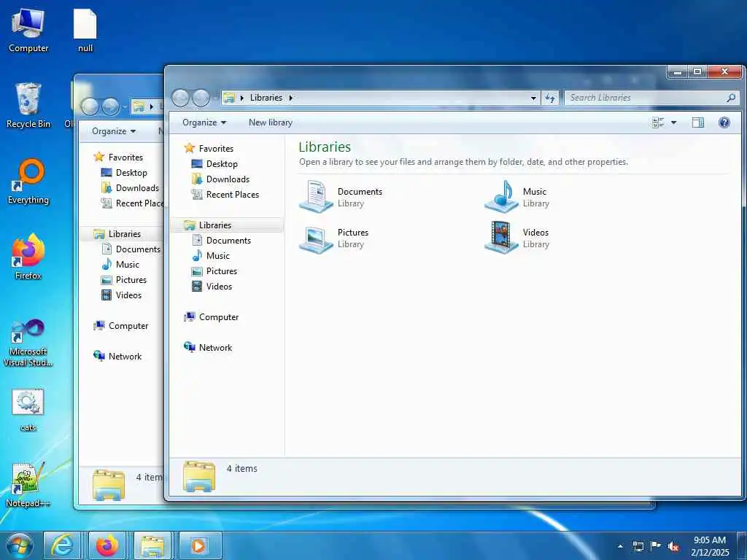Click the network tray icon
Image resolution: width=747 pixels, height=560 pixels.
pyautogui.click(x=638, y=546)
